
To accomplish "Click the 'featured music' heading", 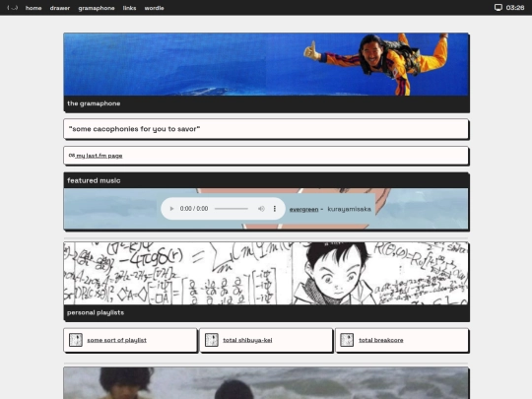I will (x=94, y=180).
